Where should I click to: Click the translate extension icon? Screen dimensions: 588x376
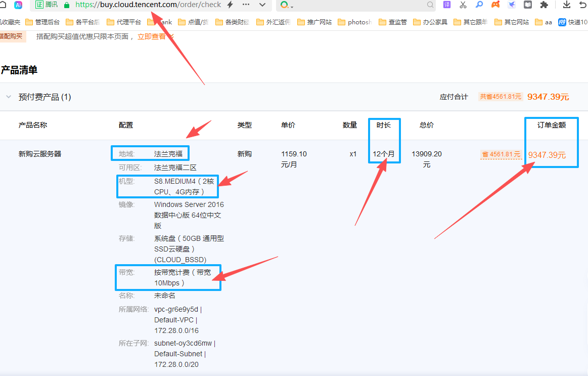click(447, 5)
